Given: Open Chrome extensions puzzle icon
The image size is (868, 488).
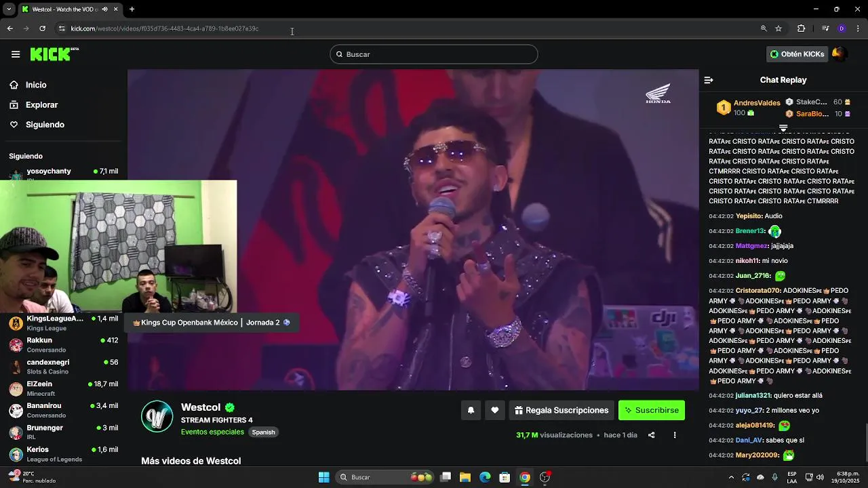Looking at the screenshot, I should coord(801,28).
